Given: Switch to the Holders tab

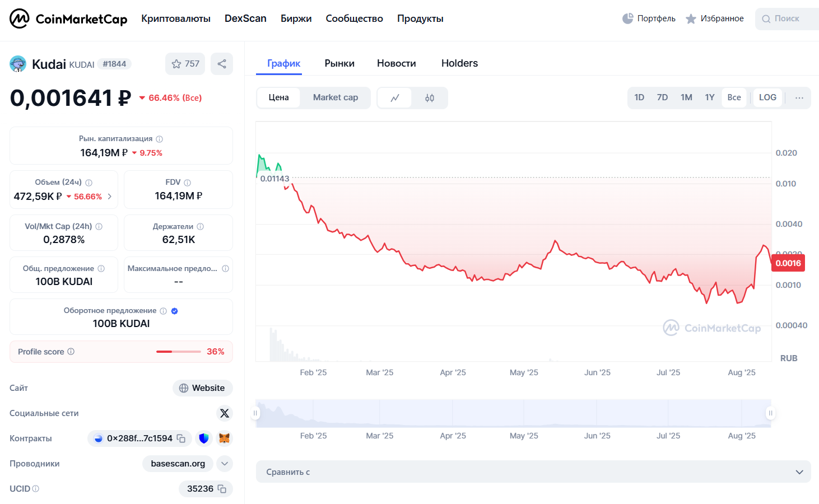Looking at the screenshot, I should click(459, 63).
